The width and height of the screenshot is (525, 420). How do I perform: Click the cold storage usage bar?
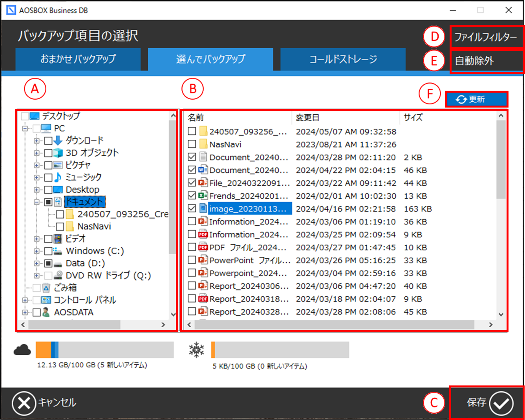pos(280,350)
